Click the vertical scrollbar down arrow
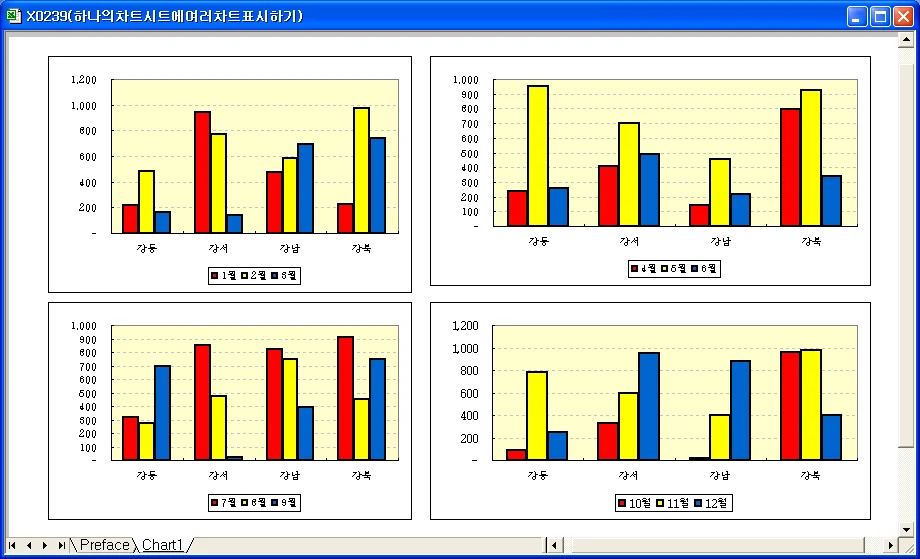Image resolution: width=920 pixels, height=559 pixels. coord(906,530)
